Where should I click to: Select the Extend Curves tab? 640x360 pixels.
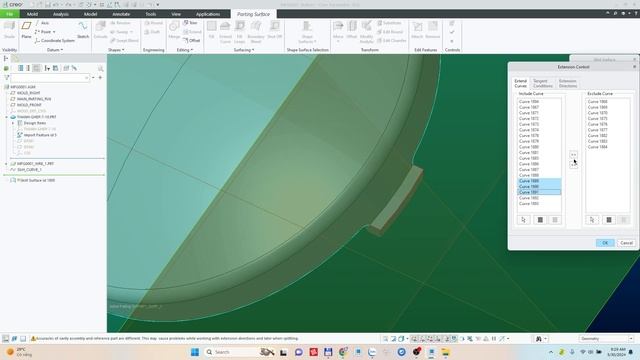point(520,83)
